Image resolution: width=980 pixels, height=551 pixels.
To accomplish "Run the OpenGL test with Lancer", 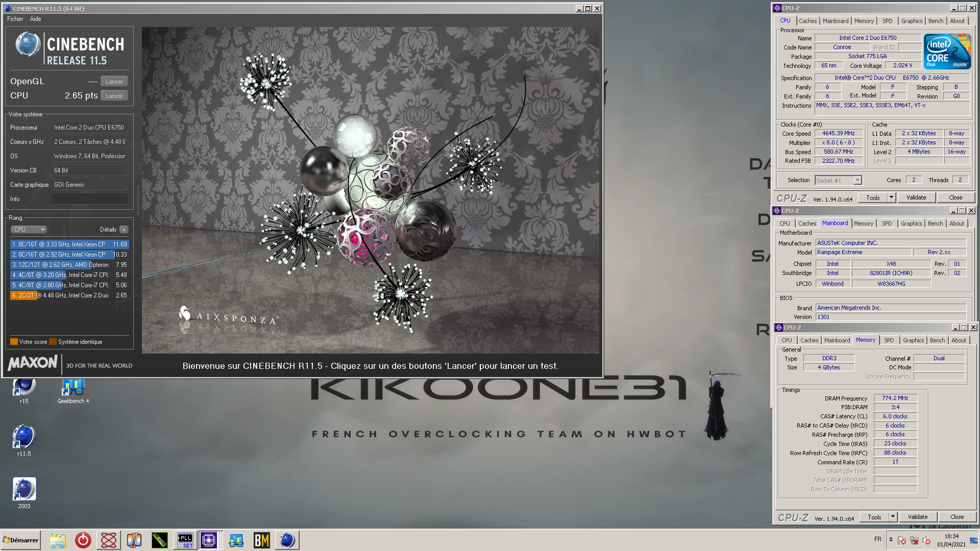I will point(114,82).
